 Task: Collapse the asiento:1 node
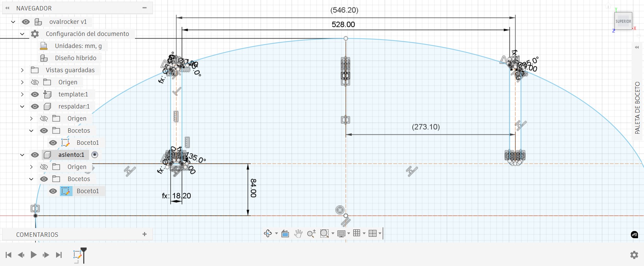22,155
